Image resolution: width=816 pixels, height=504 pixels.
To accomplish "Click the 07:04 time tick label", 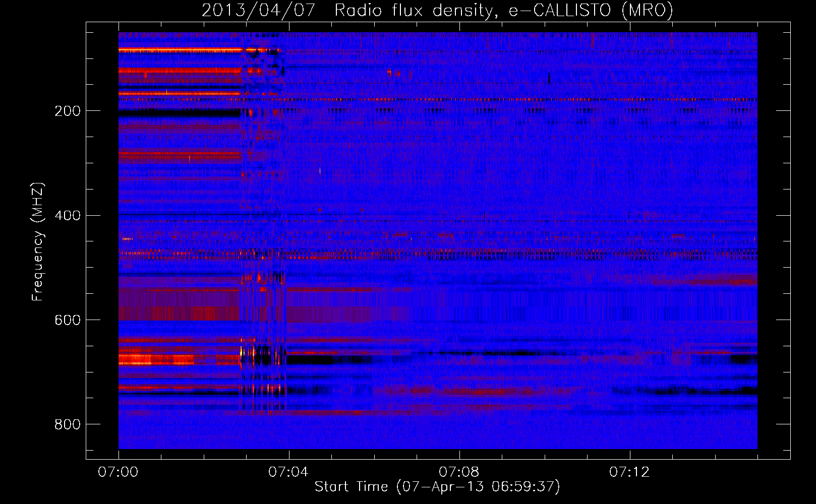I will (x=288, y=472).
